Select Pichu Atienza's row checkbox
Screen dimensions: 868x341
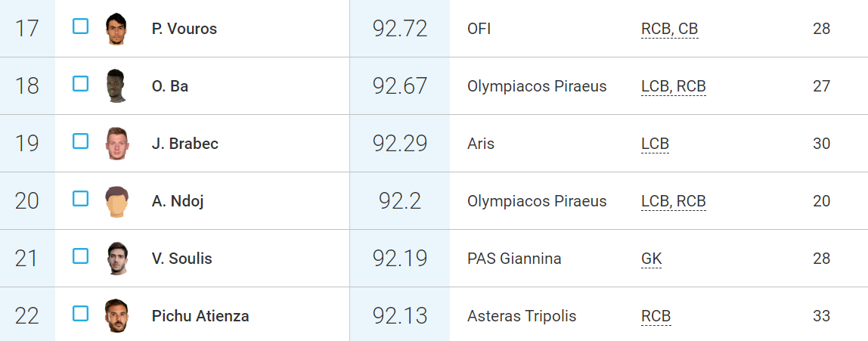coord(81,314)
